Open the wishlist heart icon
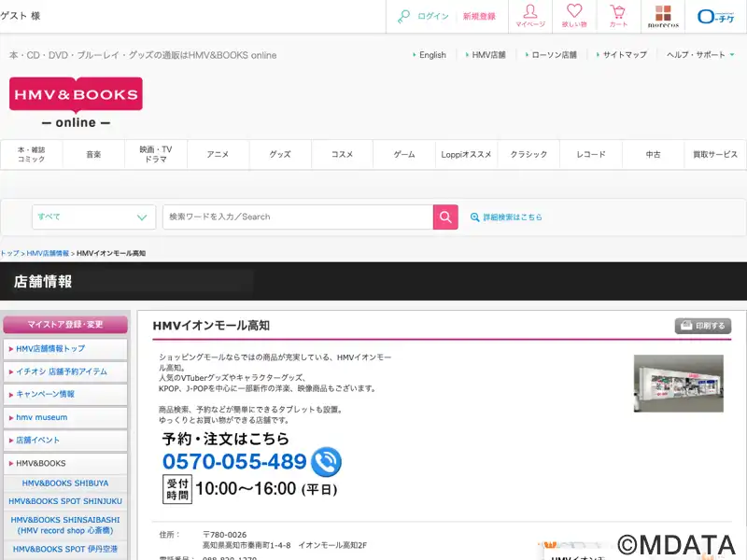 tap(574, 11)
